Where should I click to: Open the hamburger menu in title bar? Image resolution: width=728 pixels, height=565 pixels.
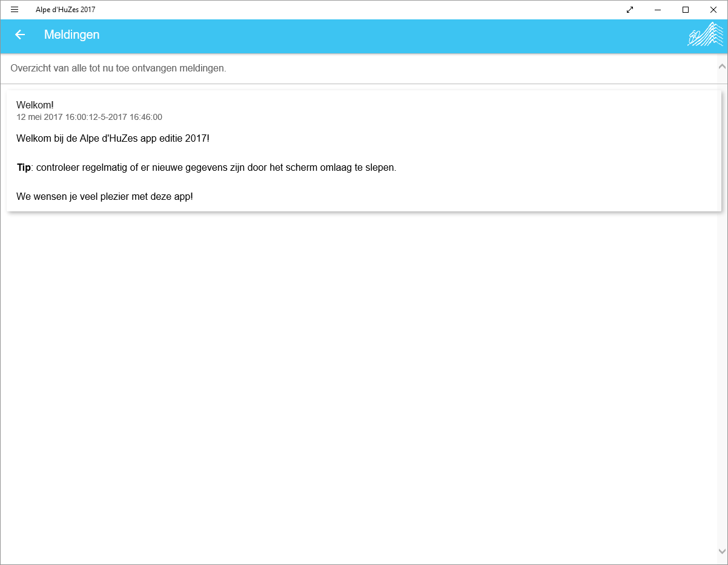coord(15,10)
